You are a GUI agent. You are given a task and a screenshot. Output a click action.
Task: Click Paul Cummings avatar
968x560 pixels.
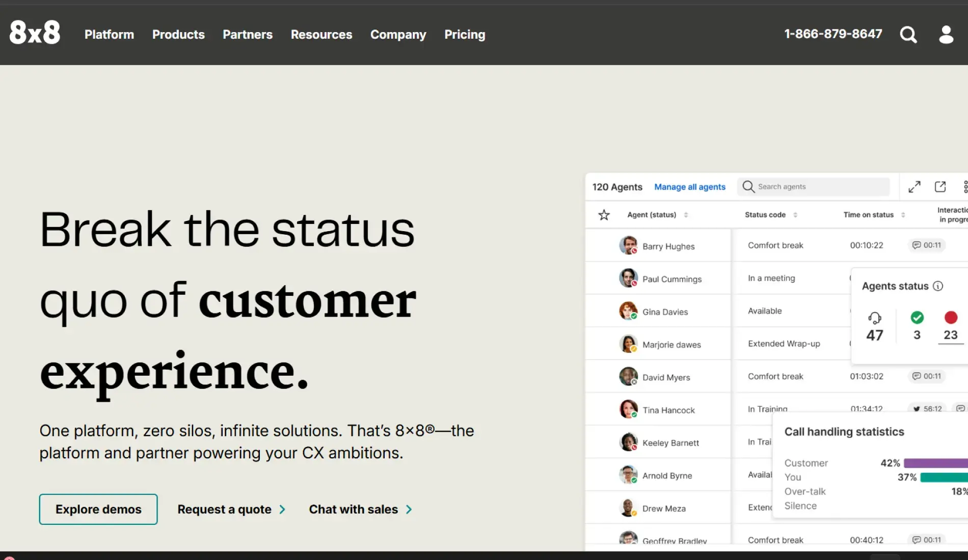pyautogui.click(x=628, y=278)
